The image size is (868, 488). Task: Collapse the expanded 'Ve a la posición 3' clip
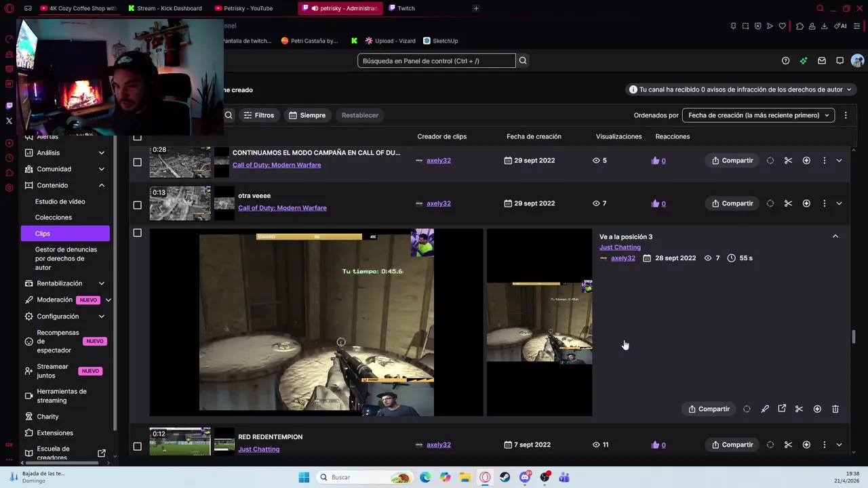tap(835, 236)
